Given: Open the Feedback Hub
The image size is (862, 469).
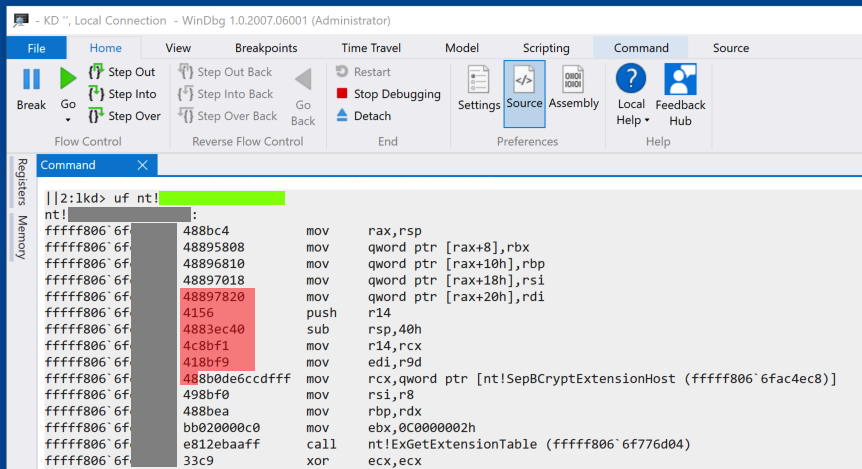Looking at the screenshot, I should 680,95.
